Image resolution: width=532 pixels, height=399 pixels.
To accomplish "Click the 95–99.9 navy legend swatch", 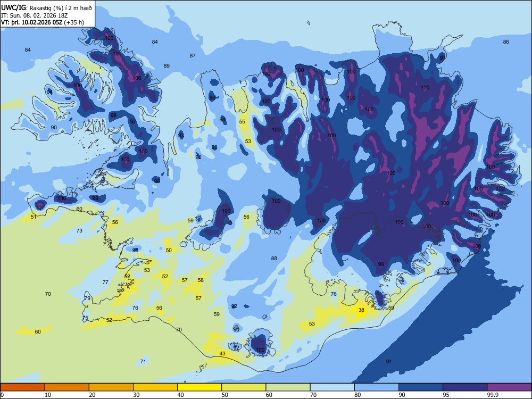I will pos(465,387).
